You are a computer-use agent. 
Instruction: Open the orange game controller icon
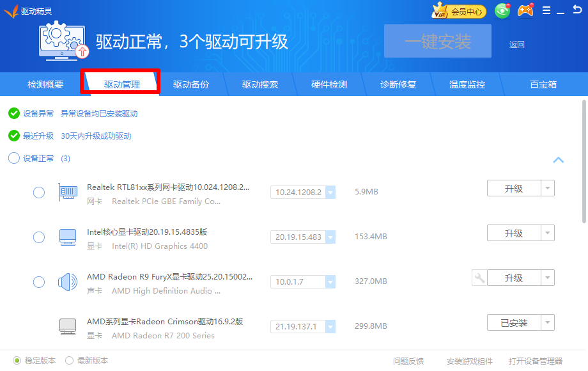pos(525,11)
